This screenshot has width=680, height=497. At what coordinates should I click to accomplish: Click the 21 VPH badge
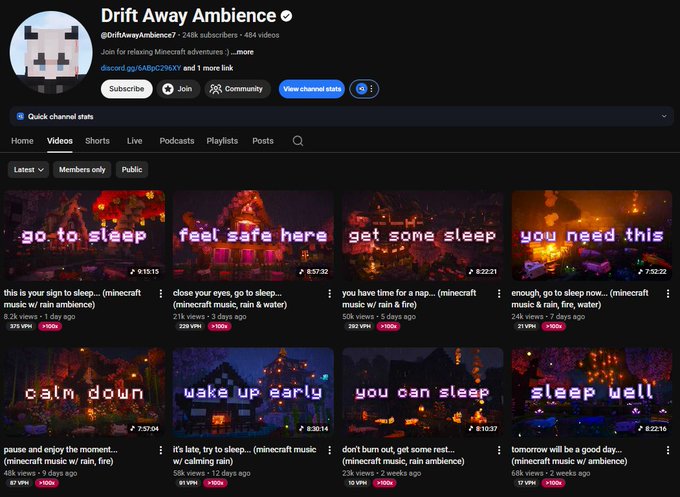pos(526,326)
